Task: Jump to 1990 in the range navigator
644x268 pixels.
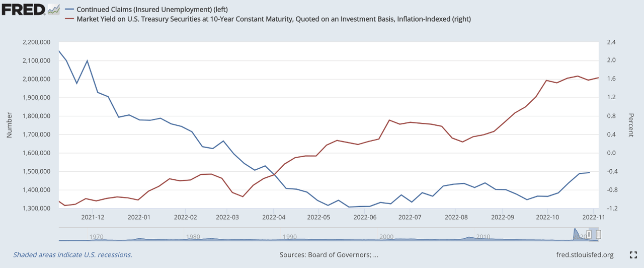Action: (290, 236)
